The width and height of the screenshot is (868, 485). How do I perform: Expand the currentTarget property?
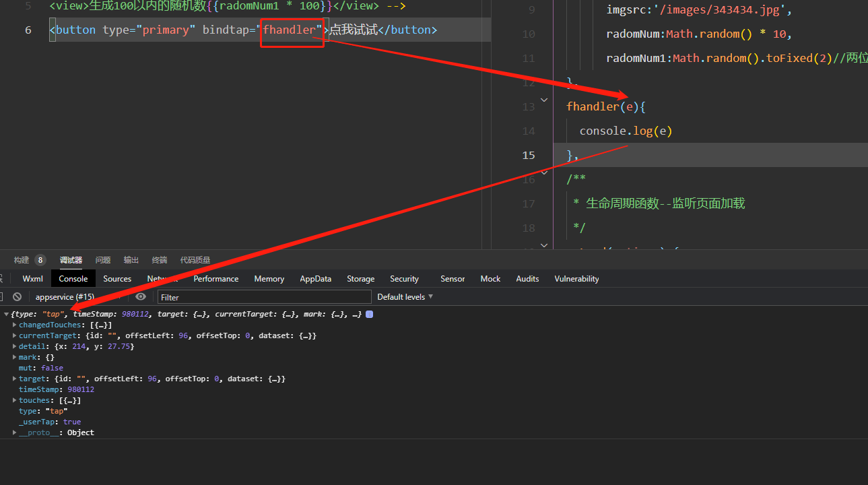click(14, 336)
